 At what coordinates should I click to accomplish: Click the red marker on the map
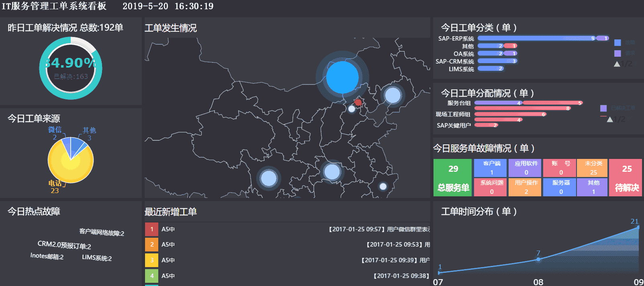click(358, 102)
